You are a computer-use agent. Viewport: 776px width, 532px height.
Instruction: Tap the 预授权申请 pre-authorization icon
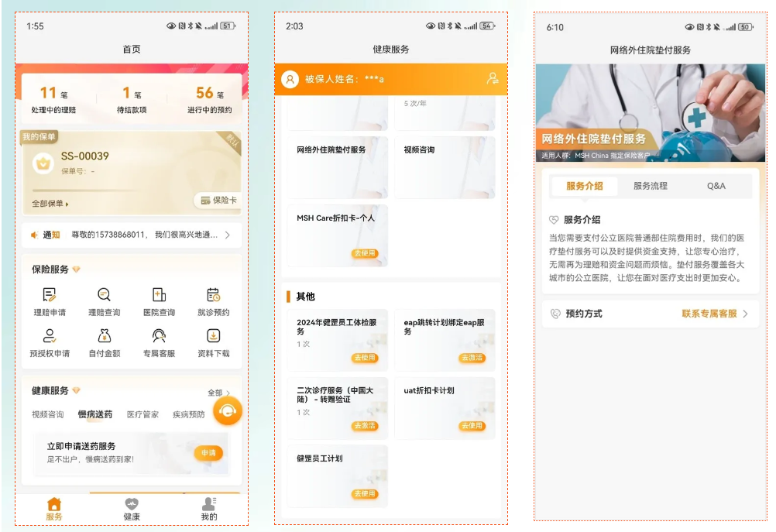click(x=50, y=336)
